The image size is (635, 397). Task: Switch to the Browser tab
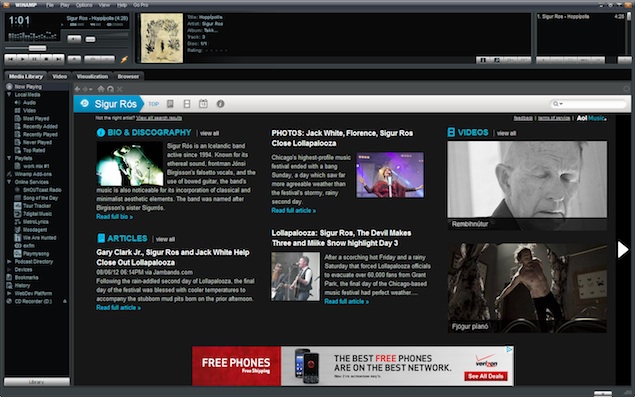(128, 76)
